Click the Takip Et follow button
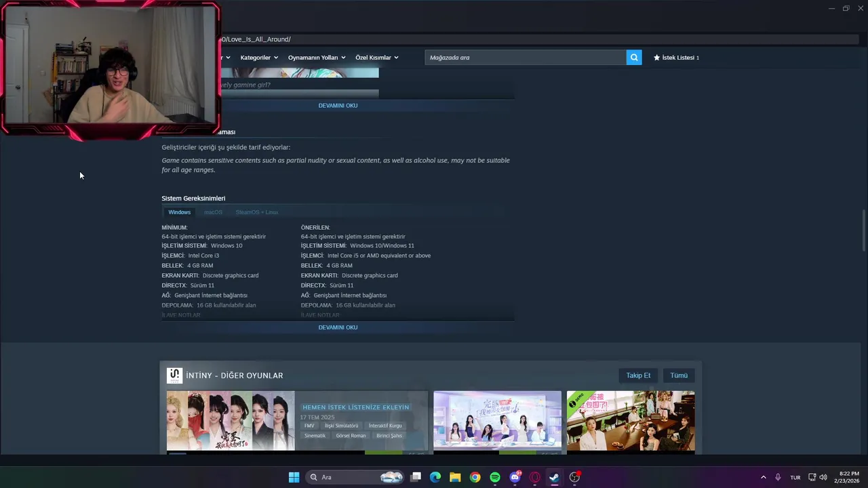This screenshot has width=868, height=488. 638,375
